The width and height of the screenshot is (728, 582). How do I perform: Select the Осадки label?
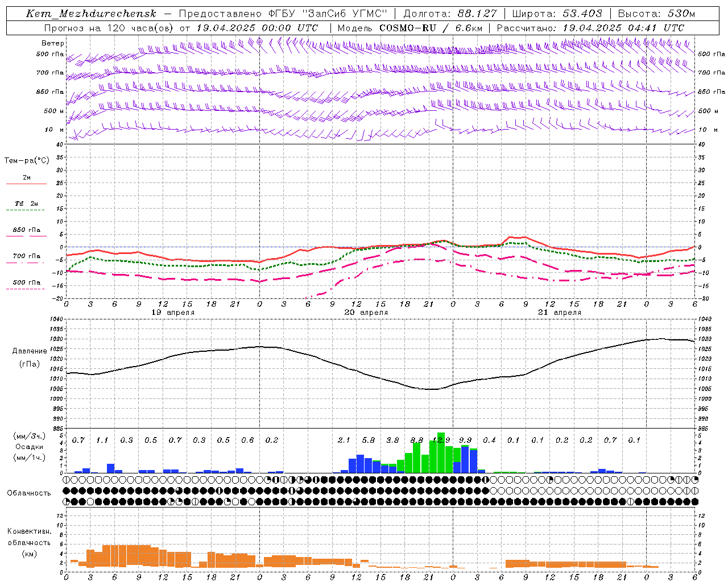pyautogui.click(x=30, y=447)
